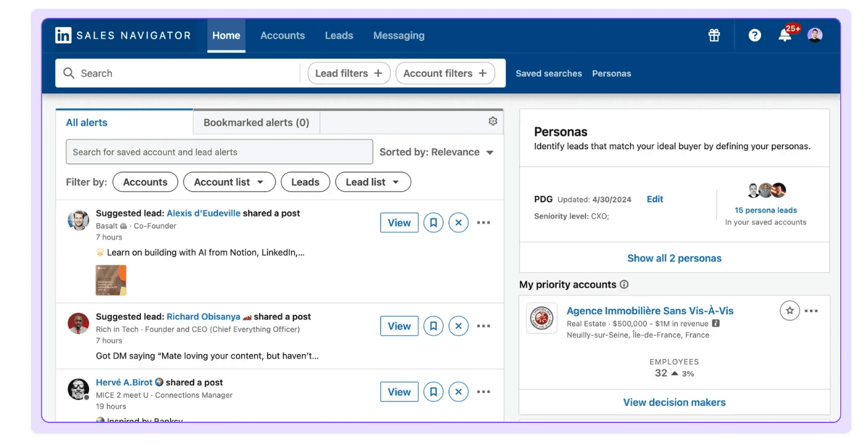Change the Sorted by: Relevance dropdown
This screenshot has width=868, height=444.
point(436,152)
